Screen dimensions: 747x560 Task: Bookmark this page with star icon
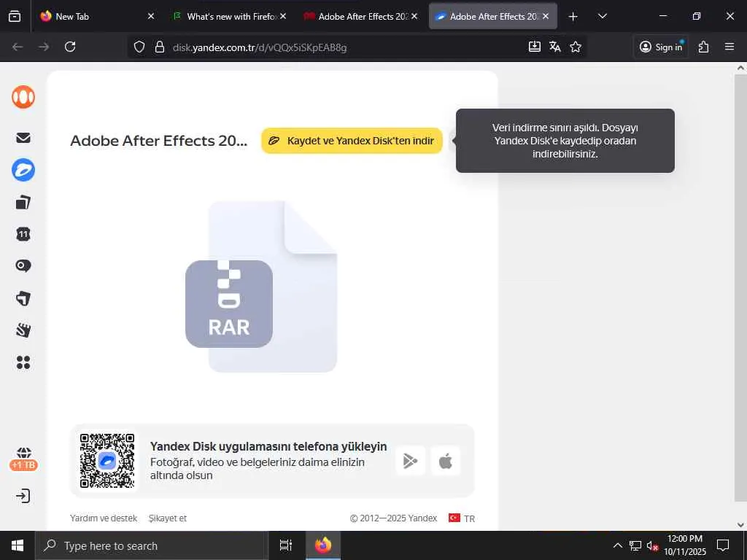(x=576, y=47)
